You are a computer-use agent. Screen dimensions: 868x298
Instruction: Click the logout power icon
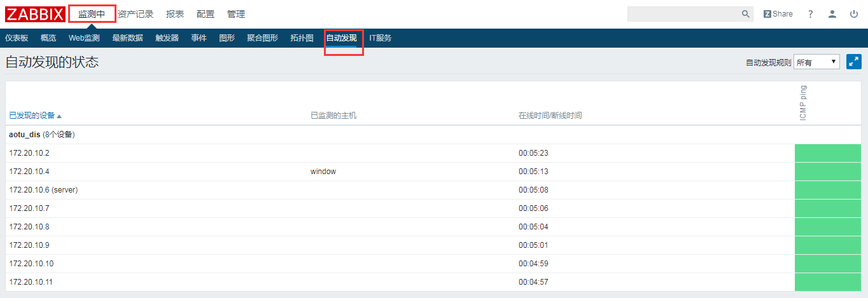coord(854,14)
